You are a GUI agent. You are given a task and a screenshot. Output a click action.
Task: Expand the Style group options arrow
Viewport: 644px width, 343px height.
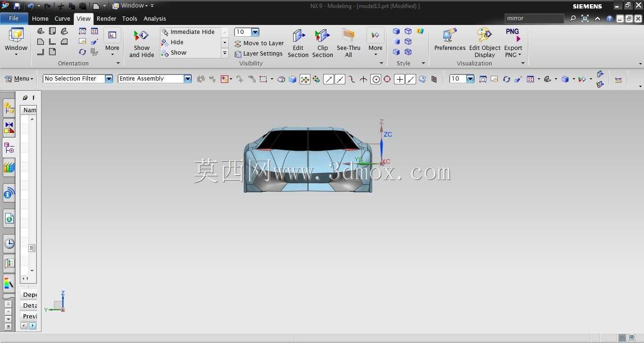[x=423, y=63]
